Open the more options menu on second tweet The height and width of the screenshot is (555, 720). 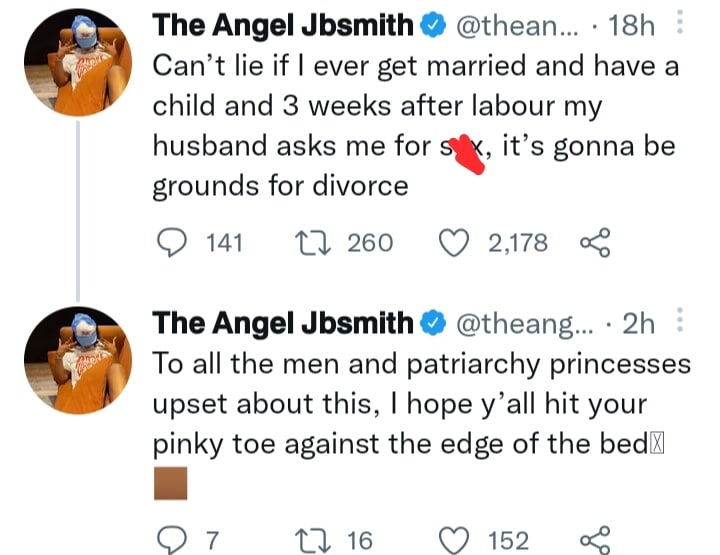click(681, 323)
